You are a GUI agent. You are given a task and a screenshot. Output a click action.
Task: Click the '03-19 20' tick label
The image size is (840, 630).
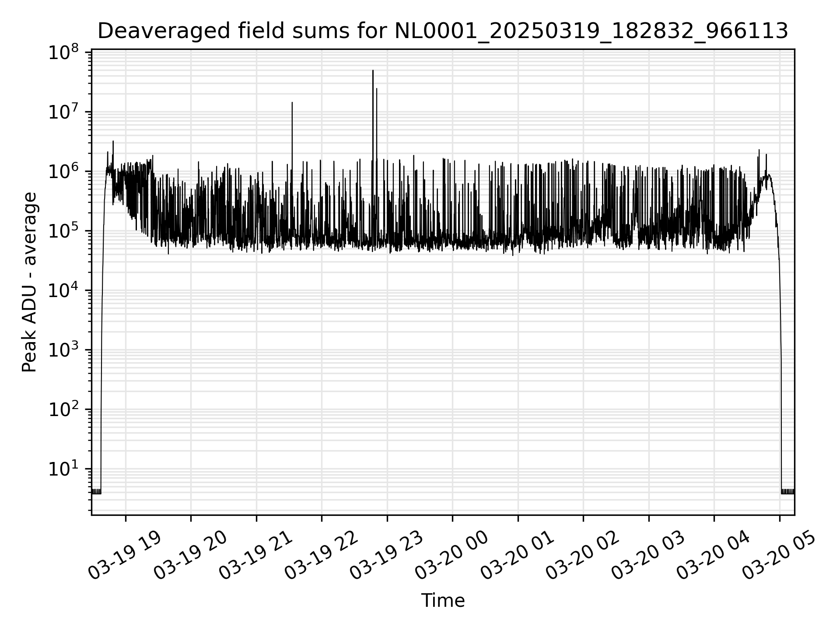(190, 556)
